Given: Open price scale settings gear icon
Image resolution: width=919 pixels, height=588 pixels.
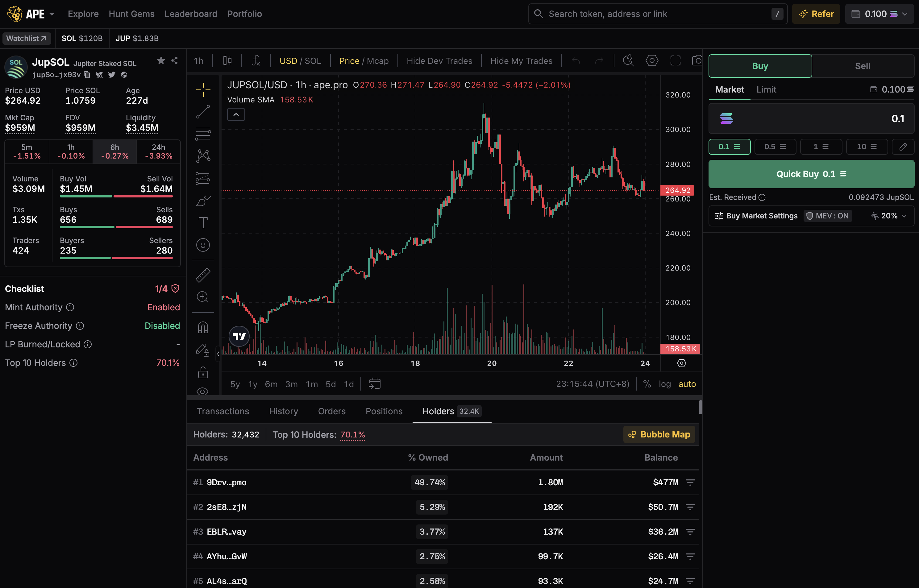Looking at the screenshot, I should click(682, 363).
